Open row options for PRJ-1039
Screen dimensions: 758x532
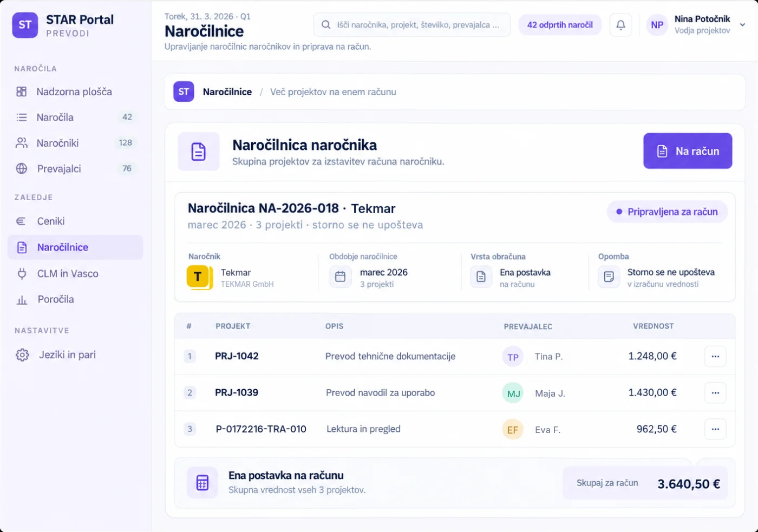point(715,393)
